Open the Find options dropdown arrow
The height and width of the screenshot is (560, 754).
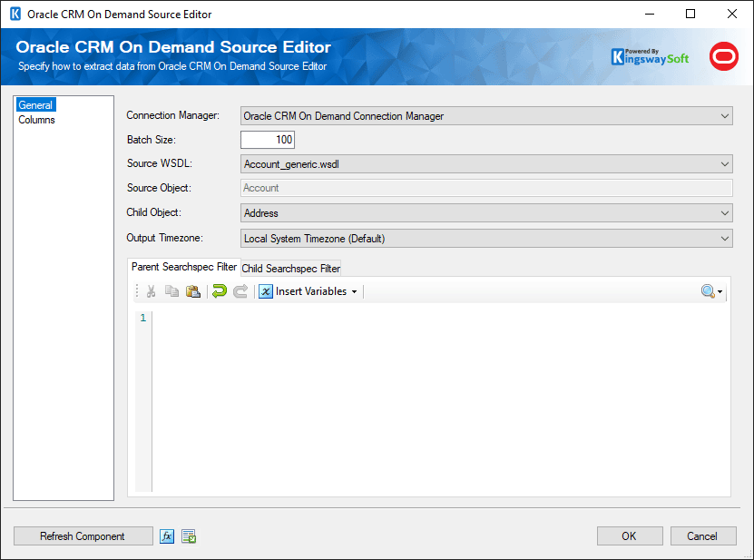[x=720, y=291]
